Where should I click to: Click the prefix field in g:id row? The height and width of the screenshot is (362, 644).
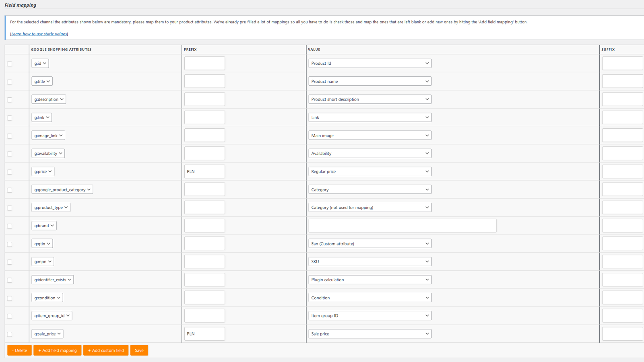tap(204, 63)
